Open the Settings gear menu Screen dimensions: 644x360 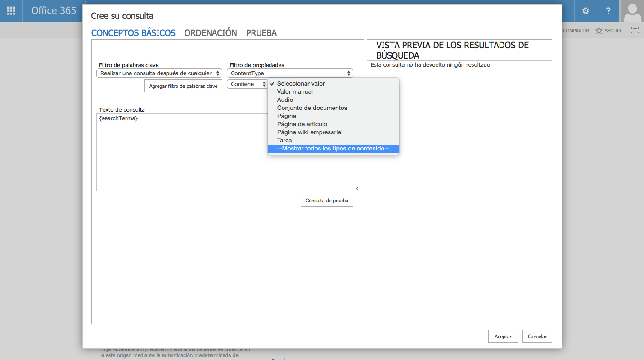pos(585,11)
